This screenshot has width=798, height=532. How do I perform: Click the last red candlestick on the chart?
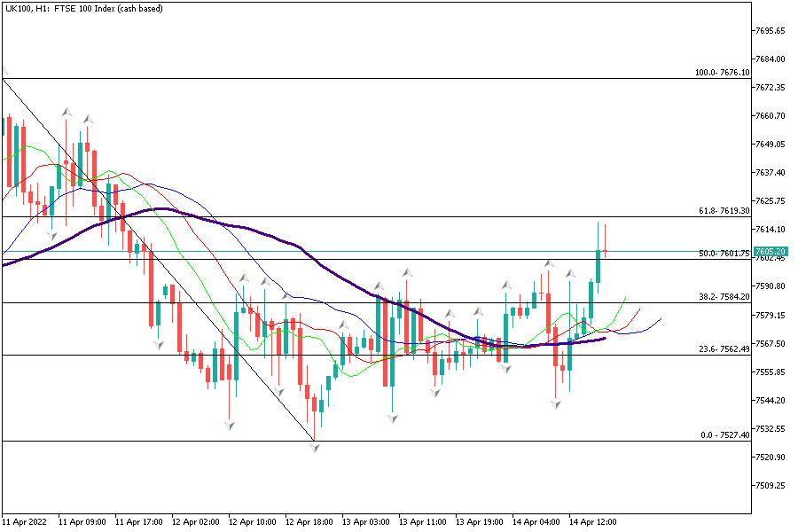point(605,248)
